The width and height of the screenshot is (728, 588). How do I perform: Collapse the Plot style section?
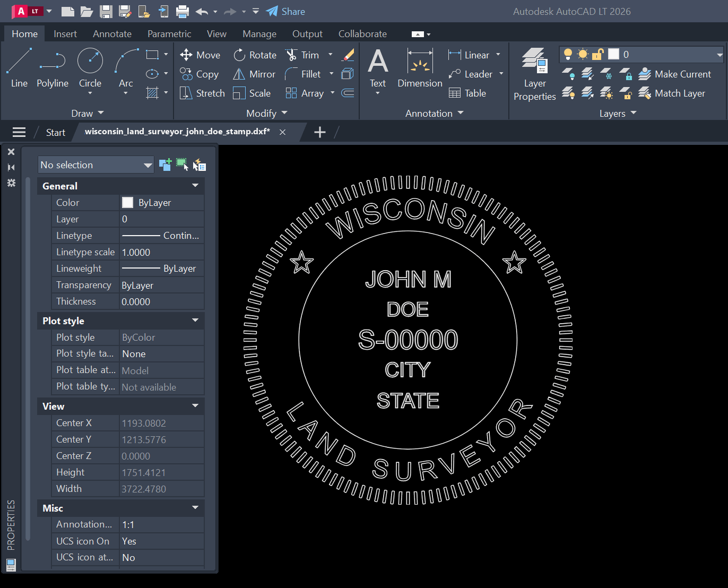(x=195, y=321)
